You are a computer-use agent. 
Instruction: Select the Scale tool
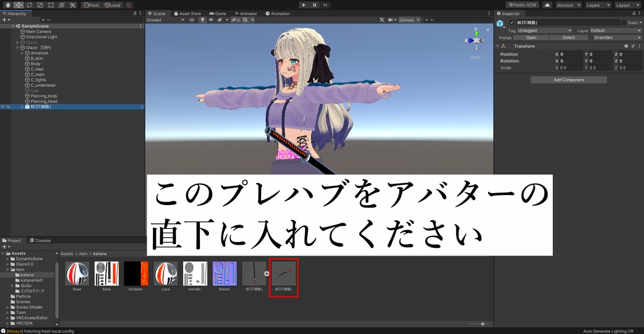click(x=40, y=5)
